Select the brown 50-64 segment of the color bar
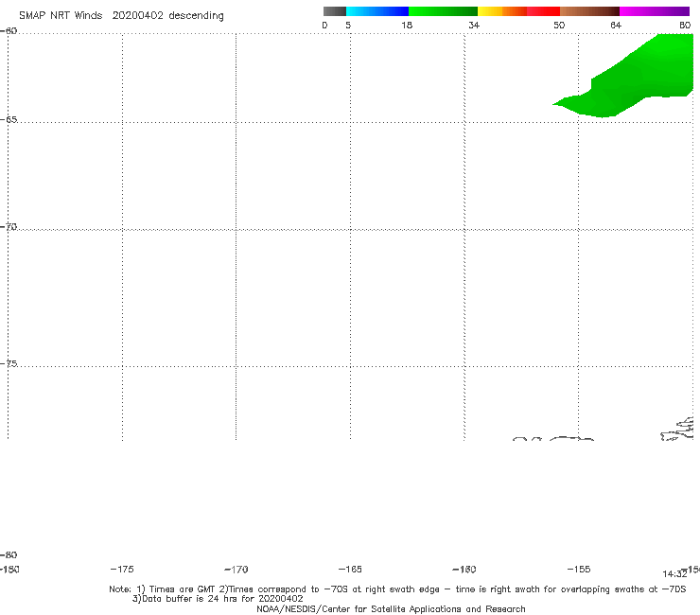This screenshot has height=615, width=700. tap(589, 11)
